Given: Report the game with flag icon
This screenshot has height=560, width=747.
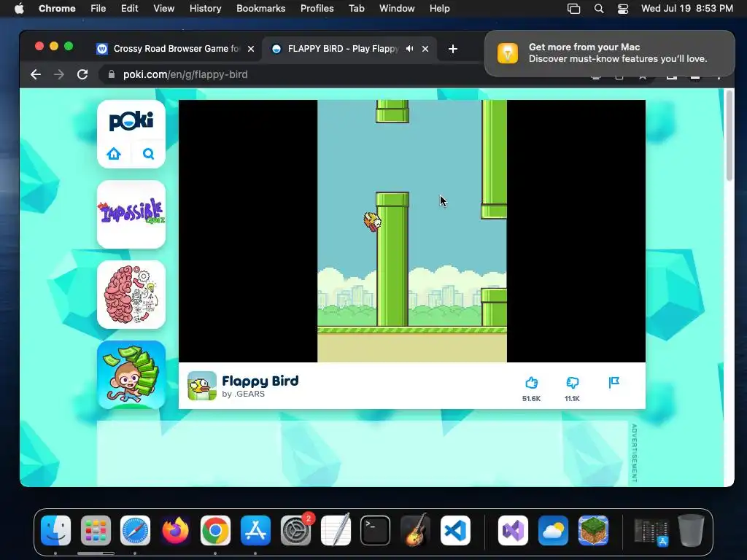Looking at the screenshot, I should click(614, 382).
